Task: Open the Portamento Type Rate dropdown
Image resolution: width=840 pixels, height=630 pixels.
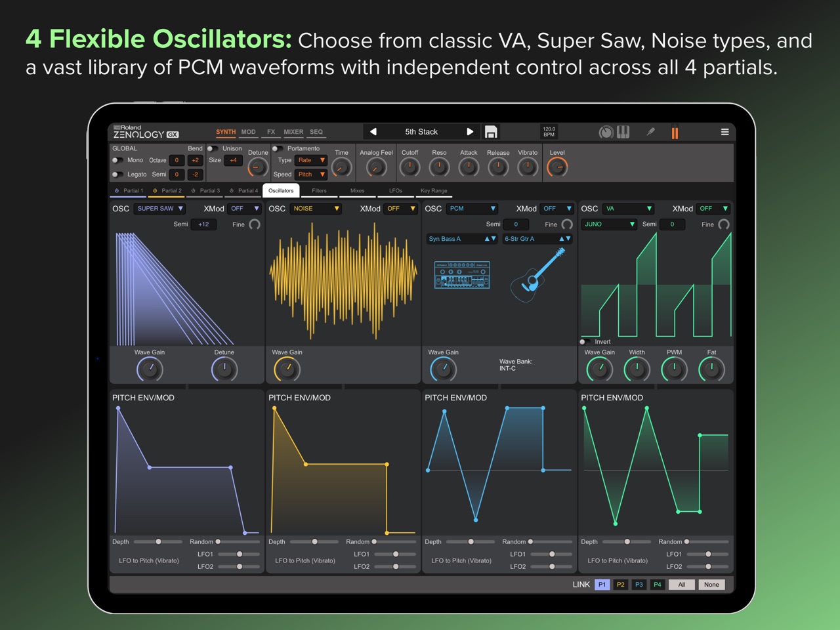Action: [x=311, y=160]
